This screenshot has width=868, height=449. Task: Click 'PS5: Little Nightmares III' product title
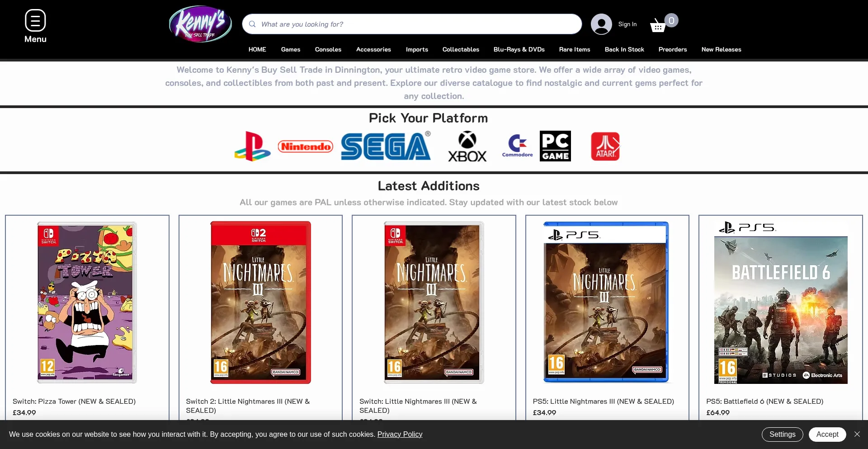pyautogui.click(x=603, y=401)
